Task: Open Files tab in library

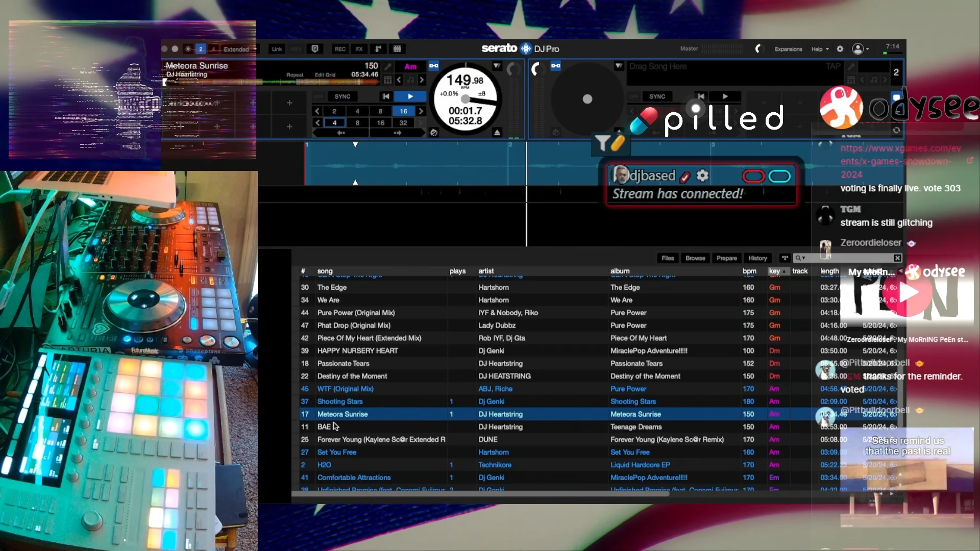Action: coord(668,258)
